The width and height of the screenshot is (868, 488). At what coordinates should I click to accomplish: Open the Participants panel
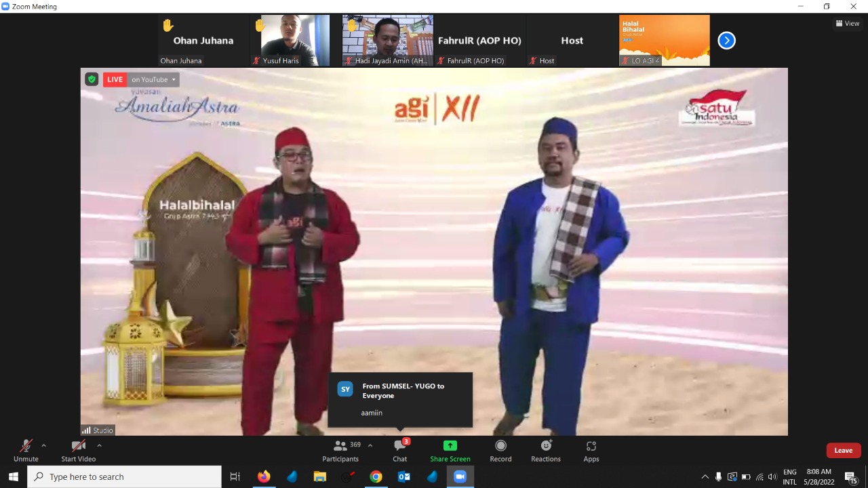pos(340,450)
